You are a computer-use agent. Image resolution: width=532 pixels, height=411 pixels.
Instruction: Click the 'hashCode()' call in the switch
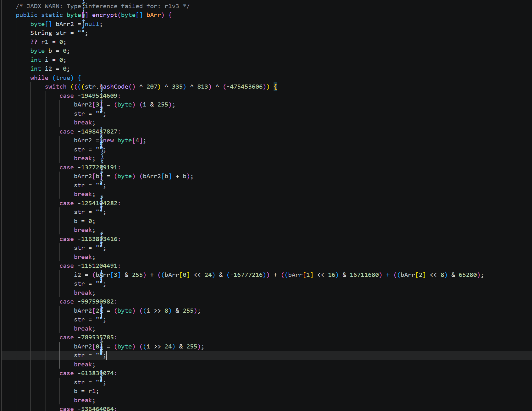[x=117, y=87]
